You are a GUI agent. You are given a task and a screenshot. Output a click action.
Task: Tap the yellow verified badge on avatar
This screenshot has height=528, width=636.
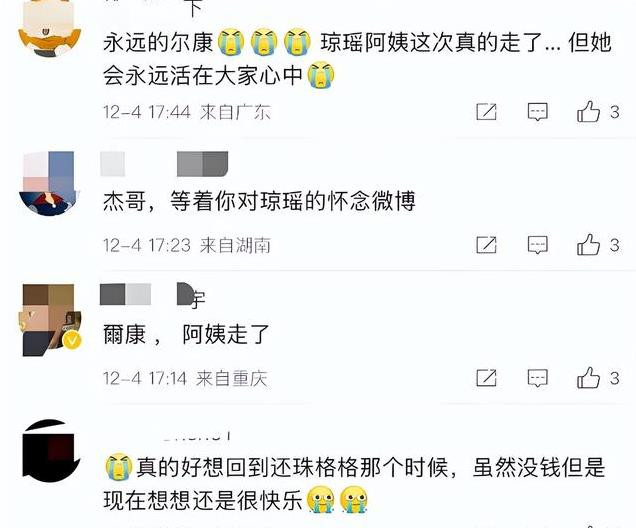72,340
